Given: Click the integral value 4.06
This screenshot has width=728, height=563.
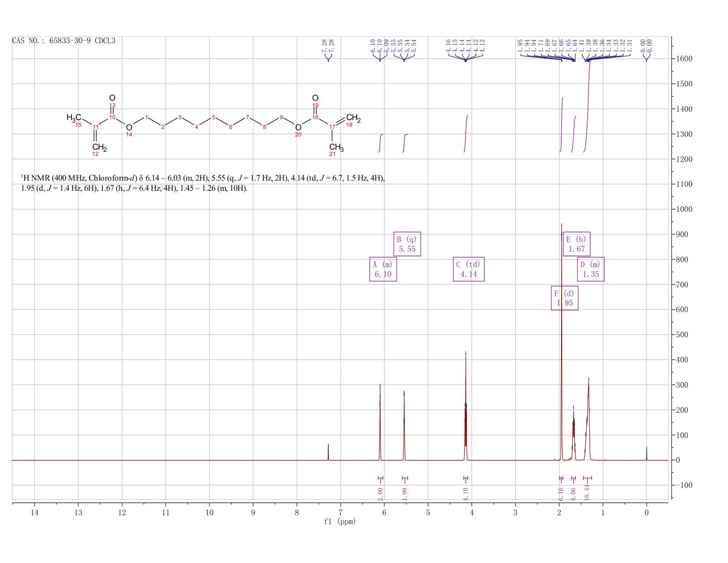Looking at the screenshot, I should [574, 494].
